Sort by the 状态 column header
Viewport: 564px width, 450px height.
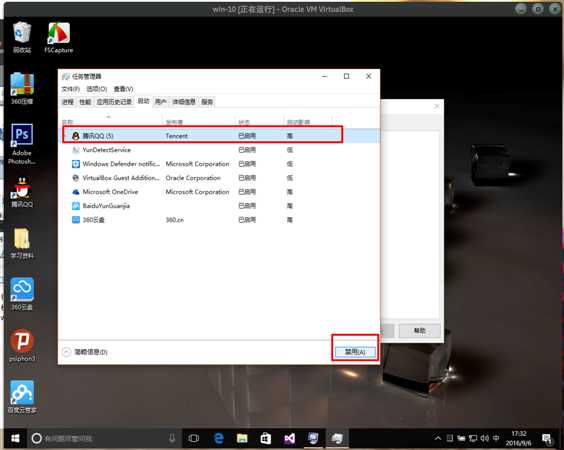tap(259, 122)
